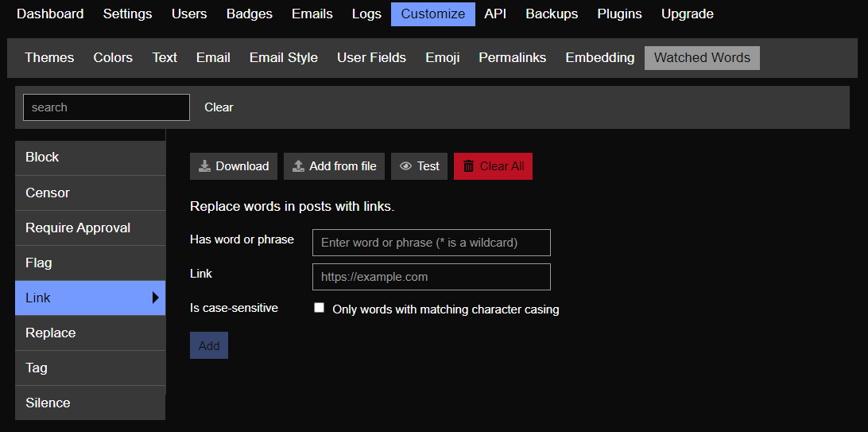868x432 pixels.
Task: Select the Watched Words sub-tab
Action: click(x=702, y=57)
